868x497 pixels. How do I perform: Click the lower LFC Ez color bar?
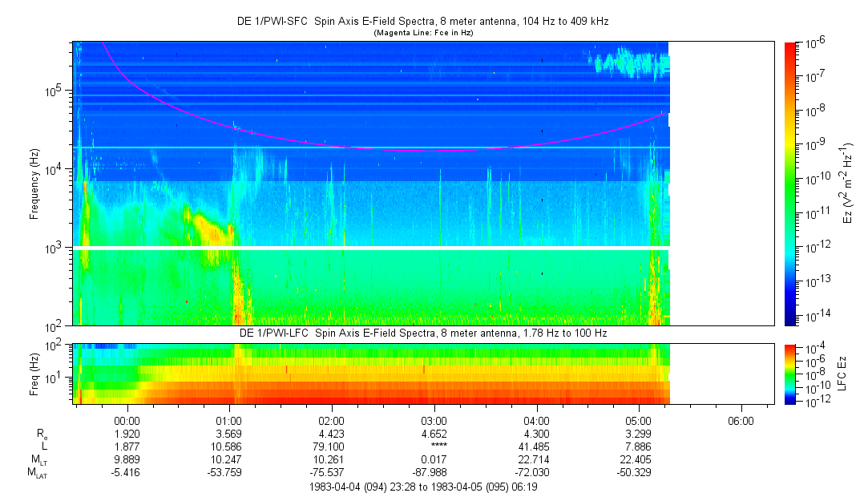click(790, 374)
